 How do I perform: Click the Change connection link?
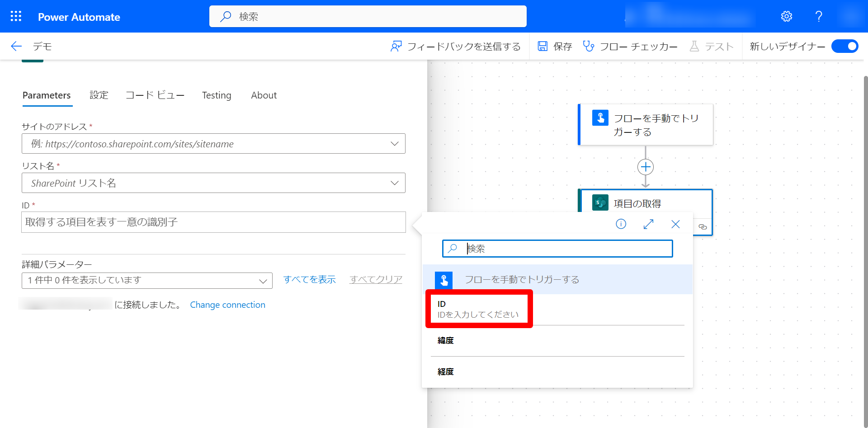click(x=227, y=305)
